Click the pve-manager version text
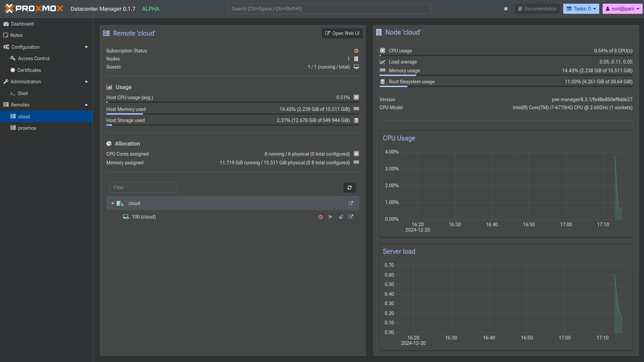The image size is (644, 362). tap(592, 99)
